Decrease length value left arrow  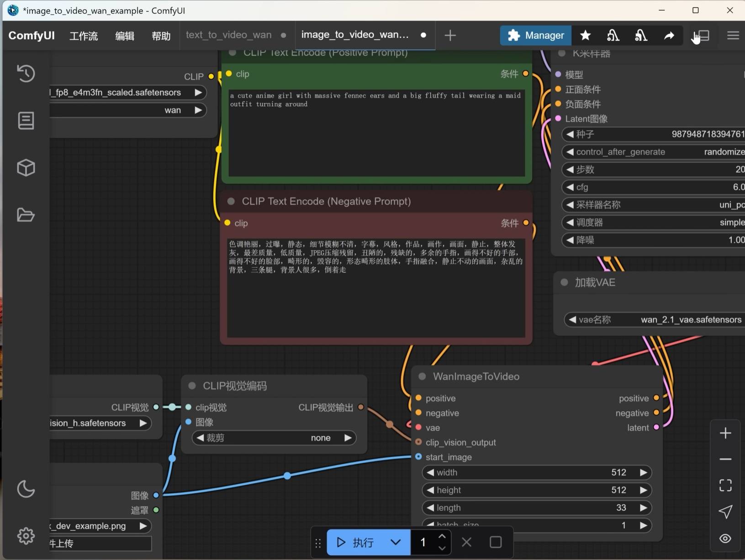point(430,508)
